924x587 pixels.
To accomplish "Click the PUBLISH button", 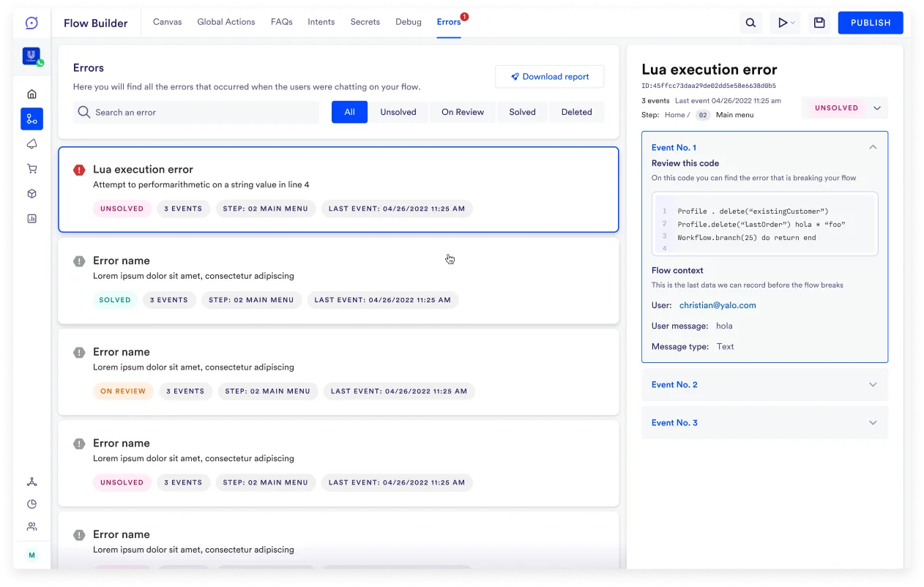I will point(871,23).
